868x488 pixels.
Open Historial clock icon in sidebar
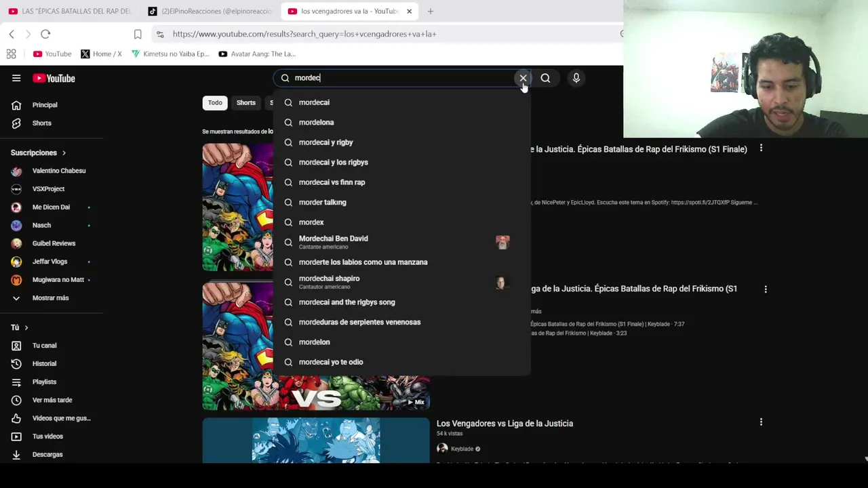point(16,364)
